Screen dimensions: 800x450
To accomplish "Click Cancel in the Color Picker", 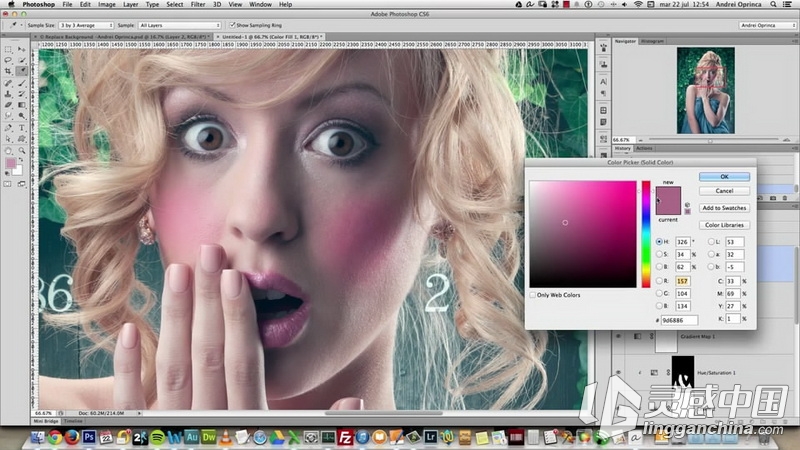I will [724, 190].
